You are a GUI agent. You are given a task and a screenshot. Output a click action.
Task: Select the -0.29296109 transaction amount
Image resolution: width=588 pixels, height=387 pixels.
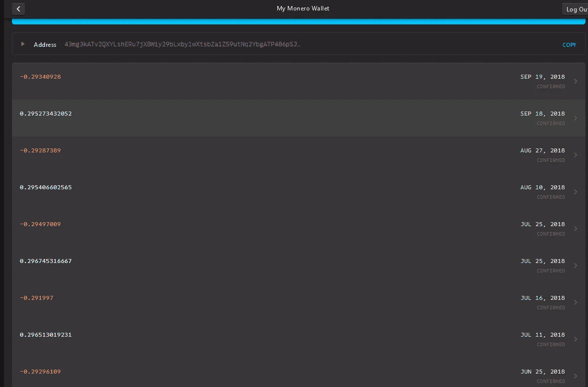[40, 372]
